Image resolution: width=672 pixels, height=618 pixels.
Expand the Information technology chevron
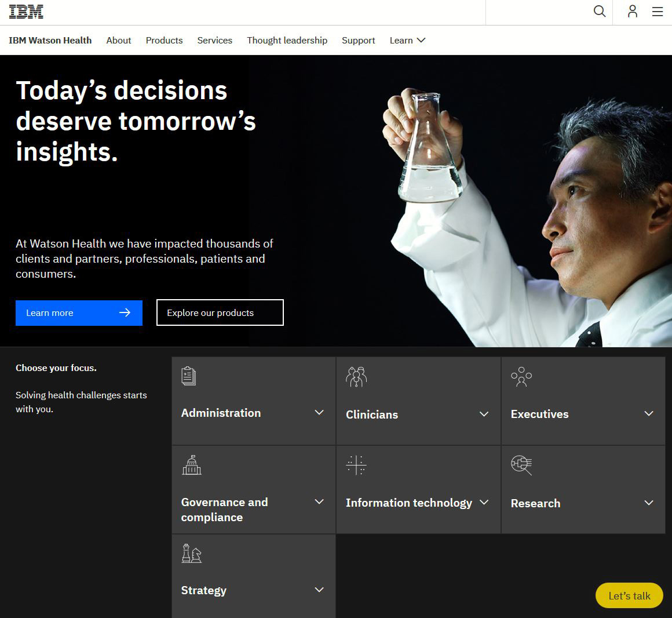click(x=484, y=502)
